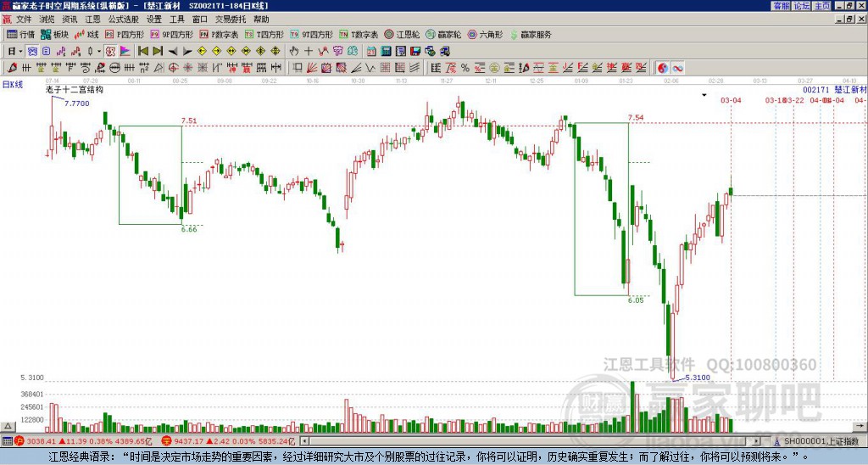Screen dimensions: 868x465
Task: Click the calendar 21 icon
Action: click(x=371, y=51)
